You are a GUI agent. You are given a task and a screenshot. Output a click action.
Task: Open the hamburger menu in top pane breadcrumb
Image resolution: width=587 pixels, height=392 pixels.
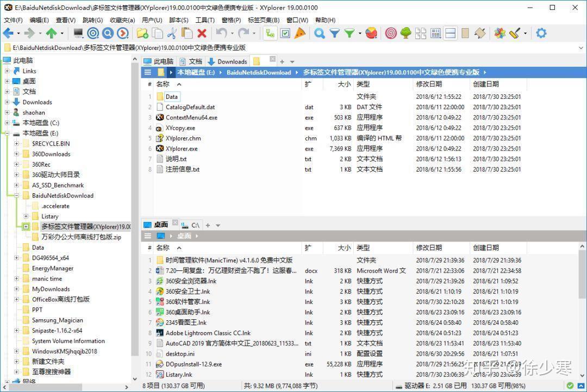coord(148,72)
